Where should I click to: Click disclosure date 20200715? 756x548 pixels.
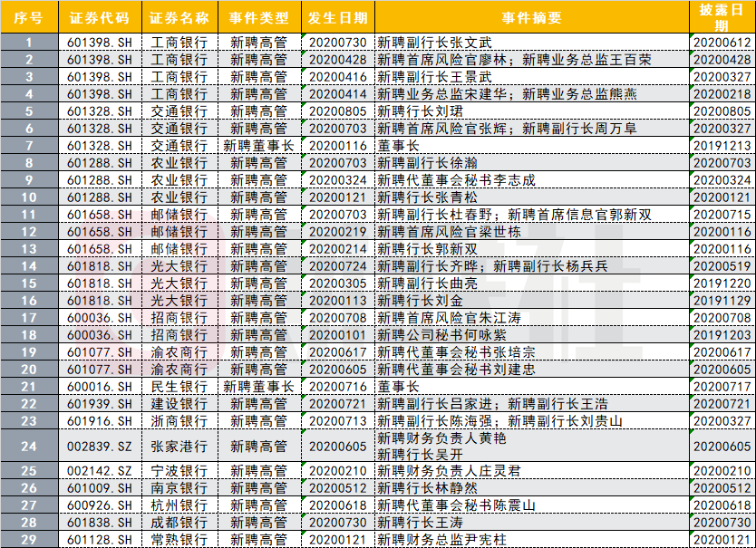pyautogui.click(x=722, y=215)
